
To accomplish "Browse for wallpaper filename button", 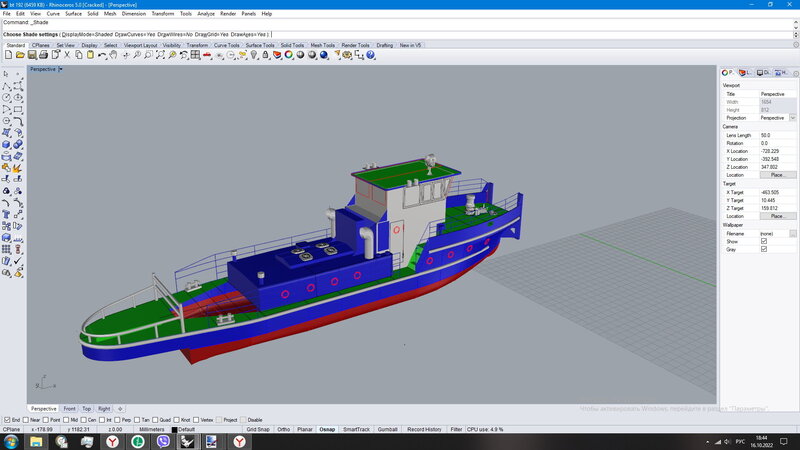I will (793, 234).
